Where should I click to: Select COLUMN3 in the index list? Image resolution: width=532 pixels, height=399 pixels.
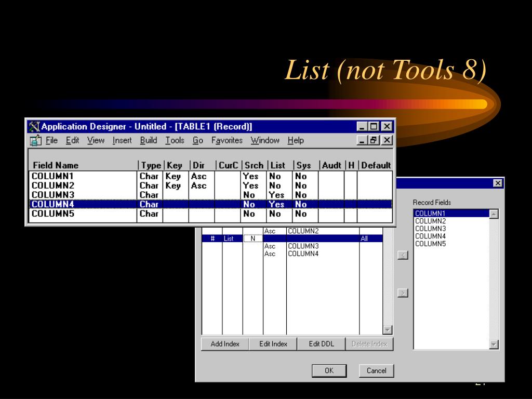303,246
